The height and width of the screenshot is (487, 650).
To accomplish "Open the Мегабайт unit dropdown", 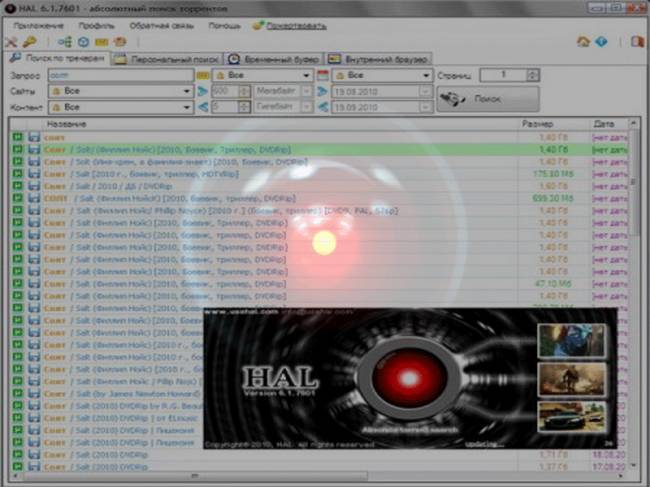I will tap(283, 91).
